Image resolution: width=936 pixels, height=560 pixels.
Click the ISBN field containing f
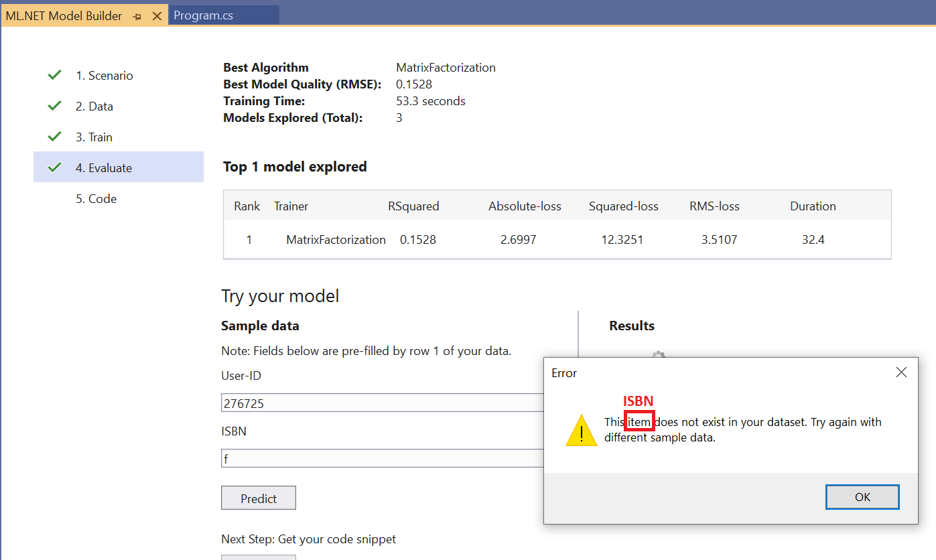335,458
